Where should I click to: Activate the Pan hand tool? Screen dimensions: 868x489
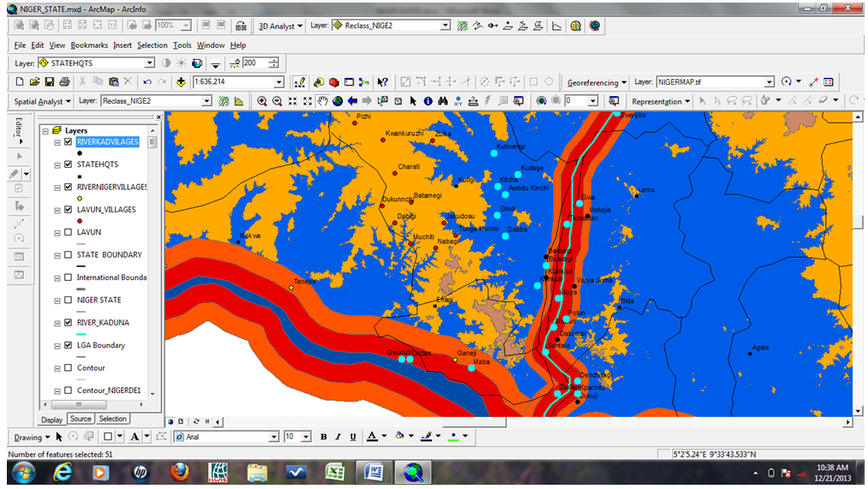coord(323,101)
